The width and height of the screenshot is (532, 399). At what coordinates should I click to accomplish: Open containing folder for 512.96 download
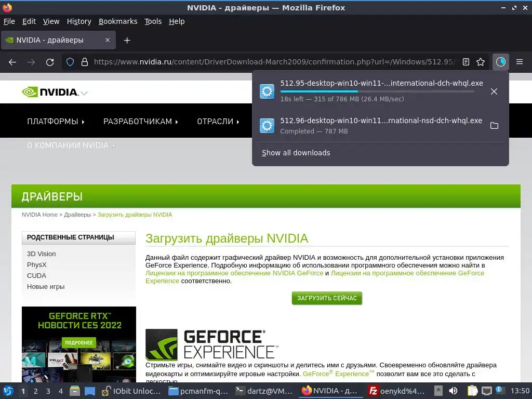(x=494, y=126)
